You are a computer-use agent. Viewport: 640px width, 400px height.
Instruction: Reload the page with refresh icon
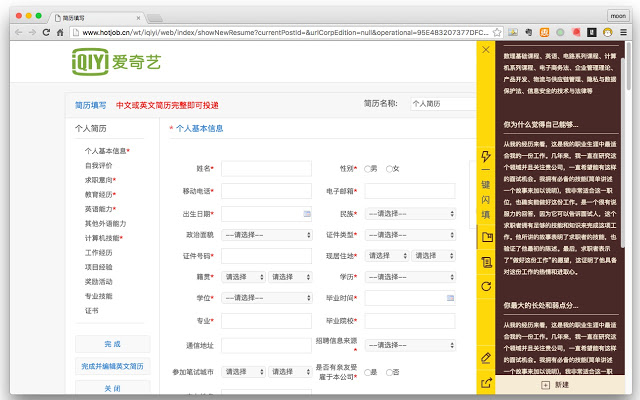[46, 32]
